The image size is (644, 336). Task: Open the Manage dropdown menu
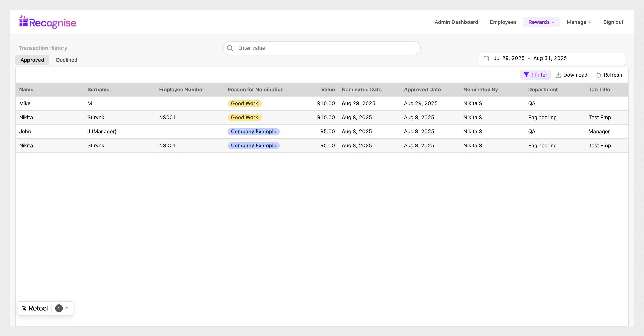[579, 22]
